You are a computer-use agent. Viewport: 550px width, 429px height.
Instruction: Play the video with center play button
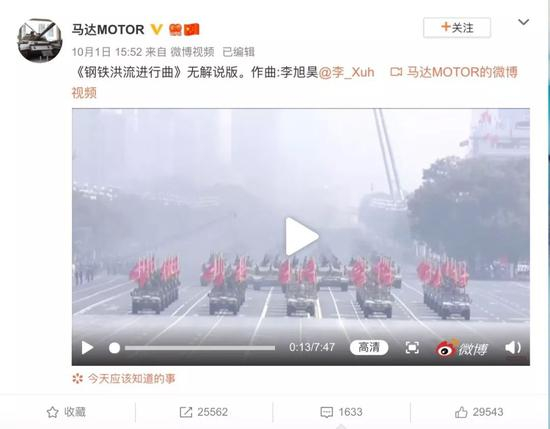[302, 236]
